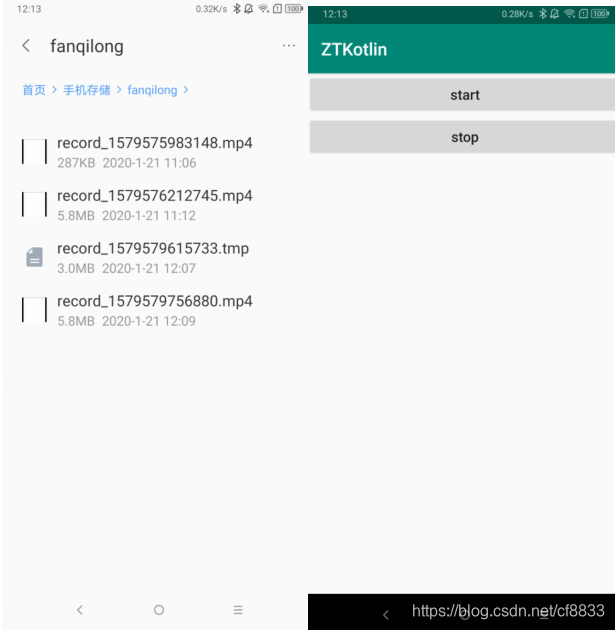Tap the start button in ZTKotlin
The height and width of the screenshot is (630, 615).
pyautogui.click(x=462, y=94)
